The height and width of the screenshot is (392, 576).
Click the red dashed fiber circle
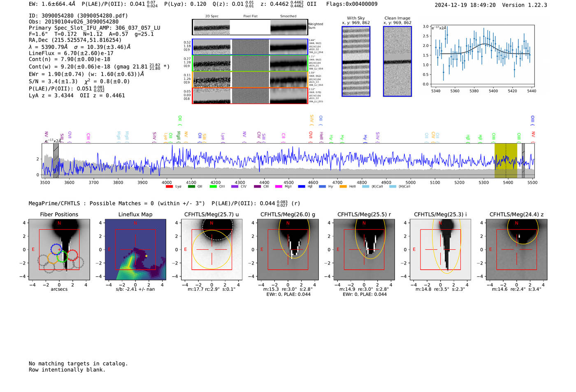pos(72,255)
